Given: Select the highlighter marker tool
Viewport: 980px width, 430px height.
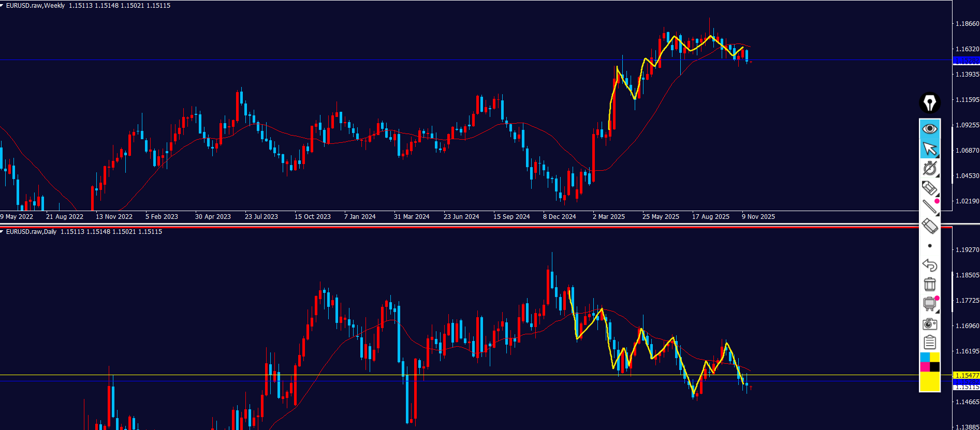Looking at the screenshot, I should coord(929,187).
